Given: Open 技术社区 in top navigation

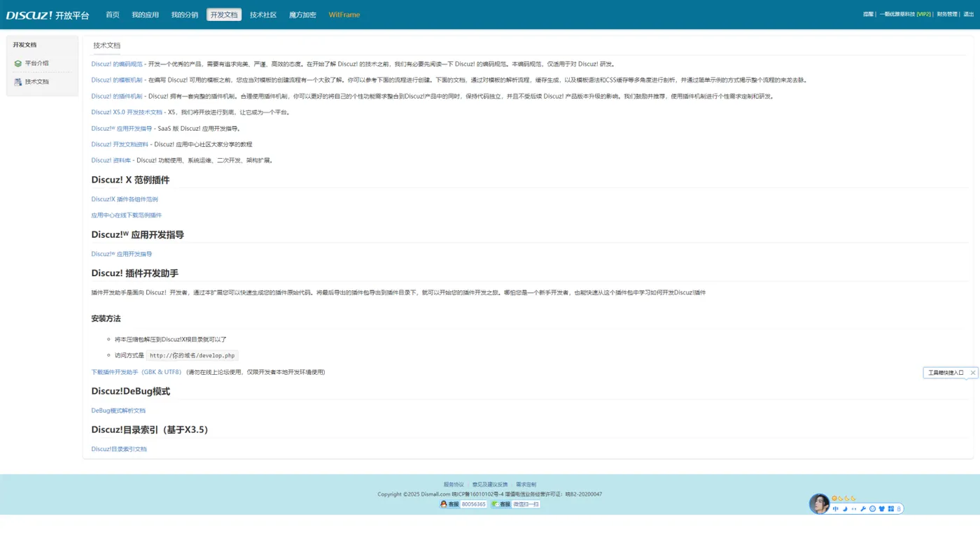Looking at the screenshot, I should (263, 15).
